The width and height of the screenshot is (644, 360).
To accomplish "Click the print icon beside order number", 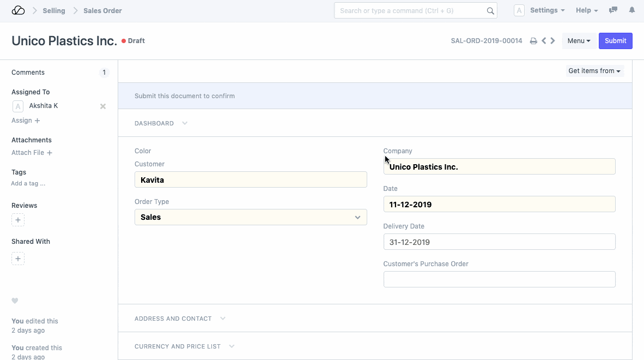I will 533,41.
